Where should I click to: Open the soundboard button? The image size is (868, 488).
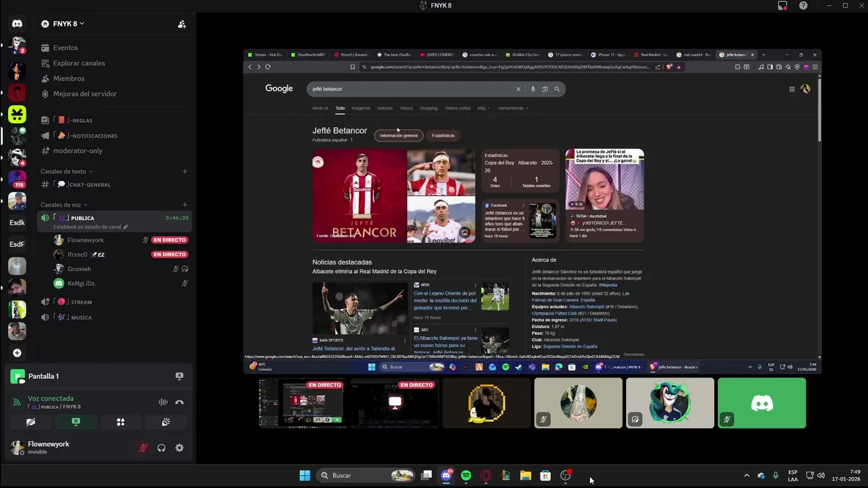click(165, 422)
